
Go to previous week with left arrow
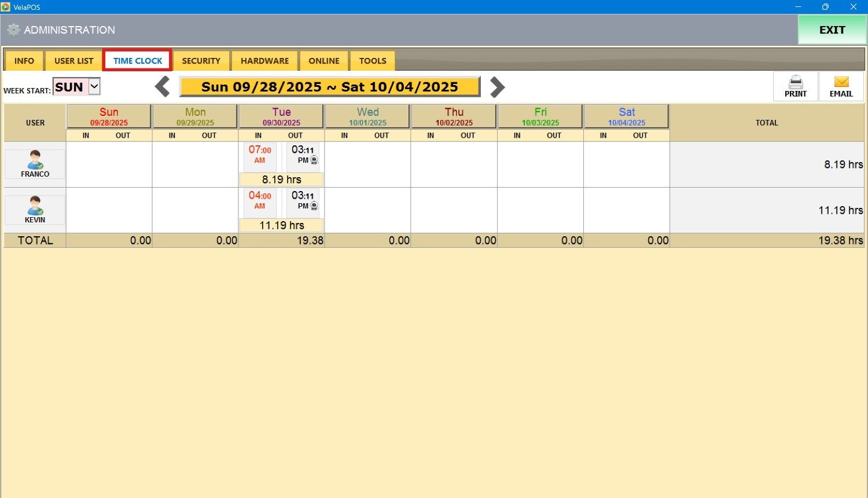(x=163, y=87)
